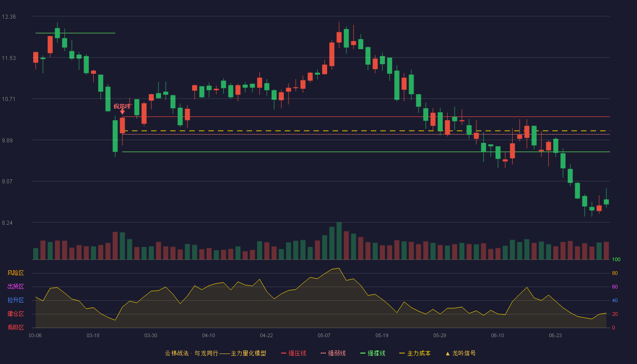Image resolution: width=637 pixels, height=364 pixels.
Task: Click the 06-23 date label
Action: 555,335
